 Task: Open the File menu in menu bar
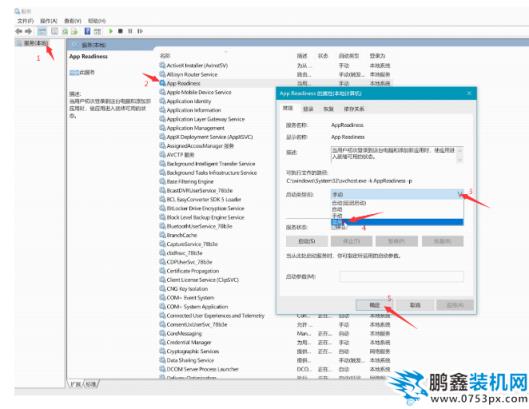tap(25, 21)
